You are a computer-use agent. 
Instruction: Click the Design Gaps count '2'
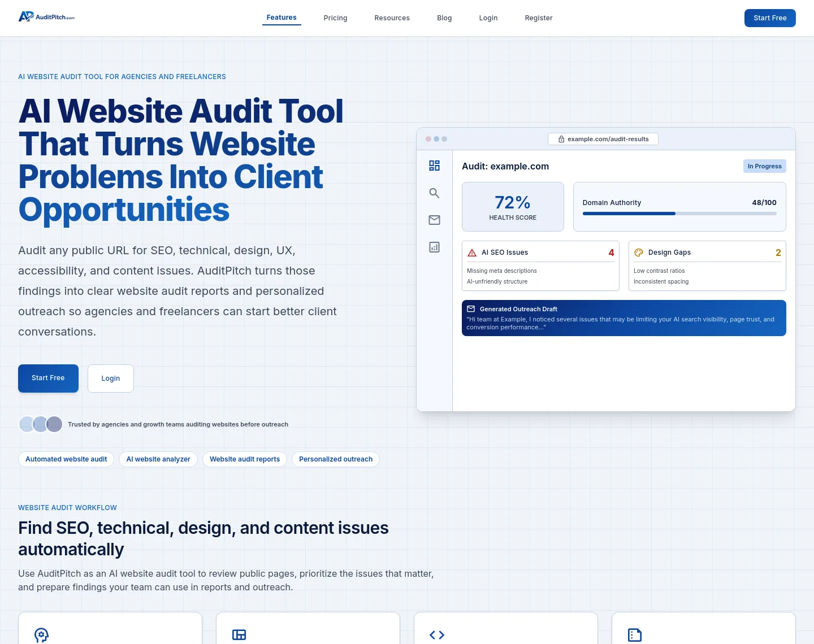point(778,253)
